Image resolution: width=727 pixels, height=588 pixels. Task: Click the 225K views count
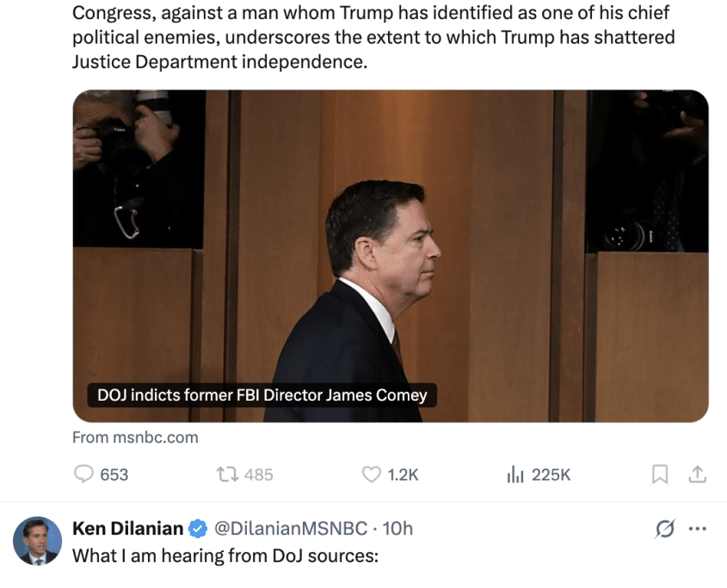551,475
